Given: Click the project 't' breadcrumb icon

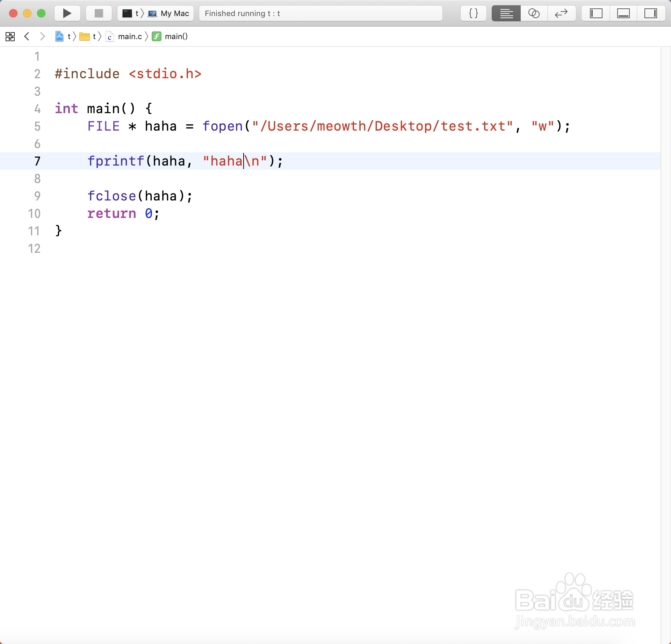Looking at the screenshot, I should [x=60, y=36].
